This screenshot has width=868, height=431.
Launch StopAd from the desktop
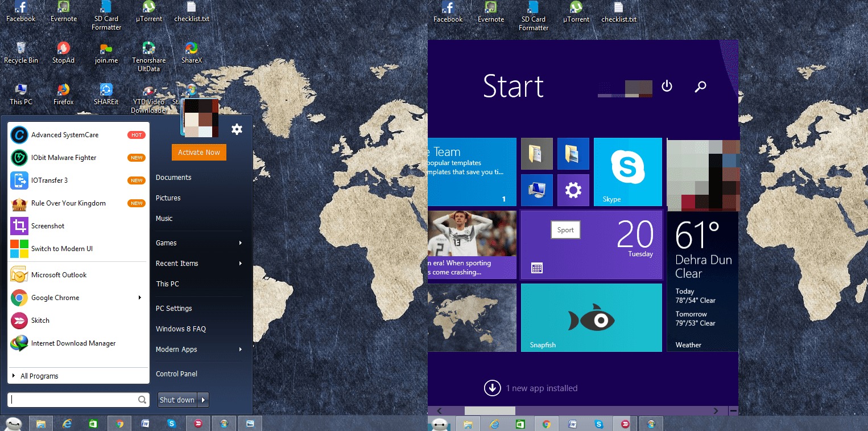click(x=63, y=52)
